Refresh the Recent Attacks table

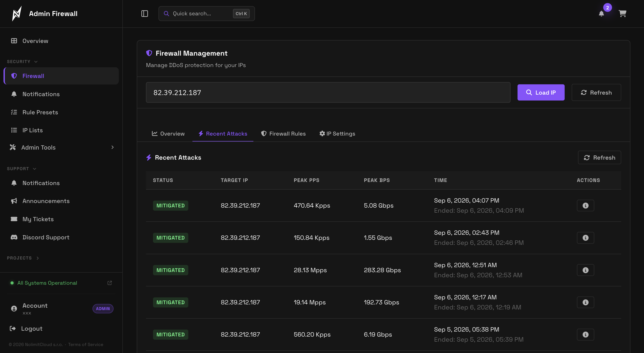(600, 157)
